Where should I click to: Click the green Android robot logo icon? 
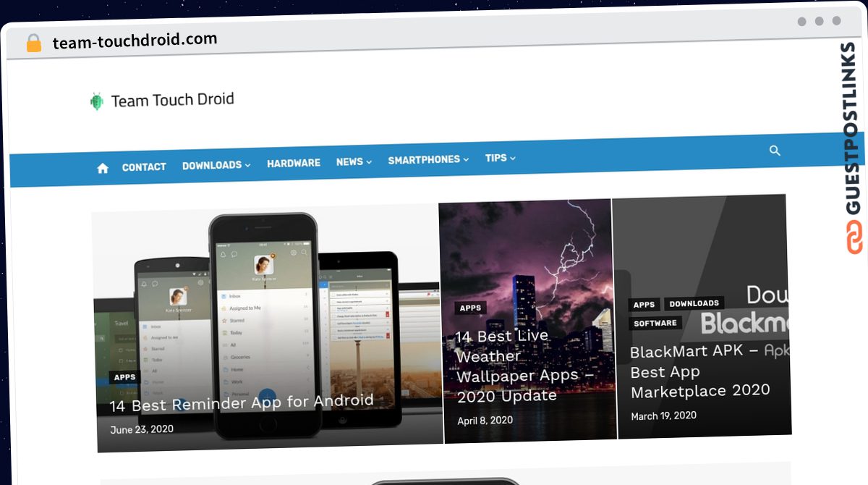(96, 102)
